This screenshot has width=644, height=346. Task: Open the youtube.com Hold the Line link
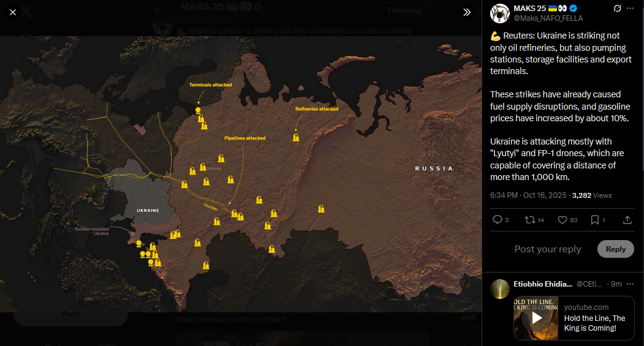tap(594, 318)
